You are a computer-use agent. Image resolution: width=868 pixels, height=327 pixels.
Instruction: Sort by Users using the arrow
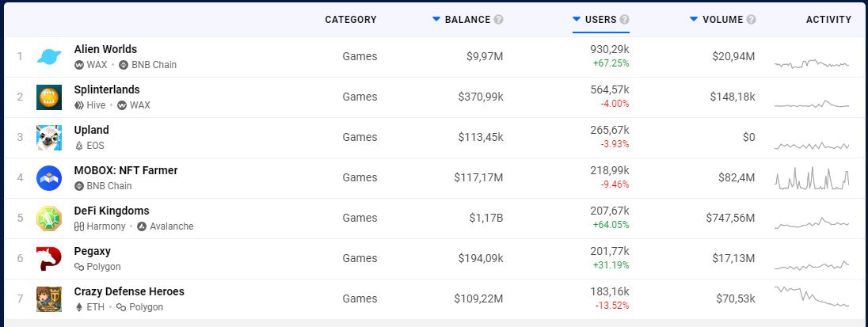pyautogui.click(x=577, y=19)
